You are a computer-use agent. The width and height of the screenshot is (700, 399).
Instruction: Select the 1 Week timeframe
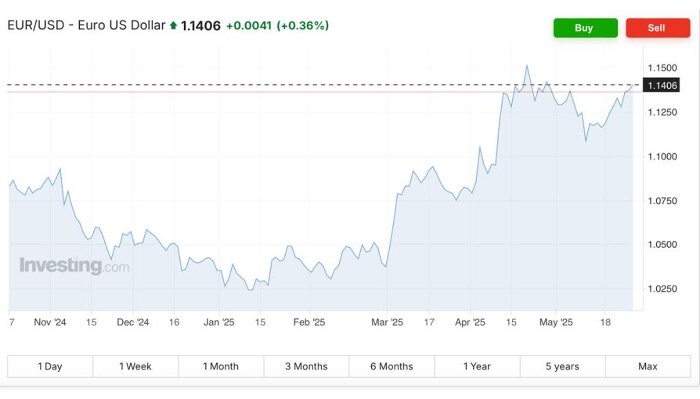[x=135, y=366]
